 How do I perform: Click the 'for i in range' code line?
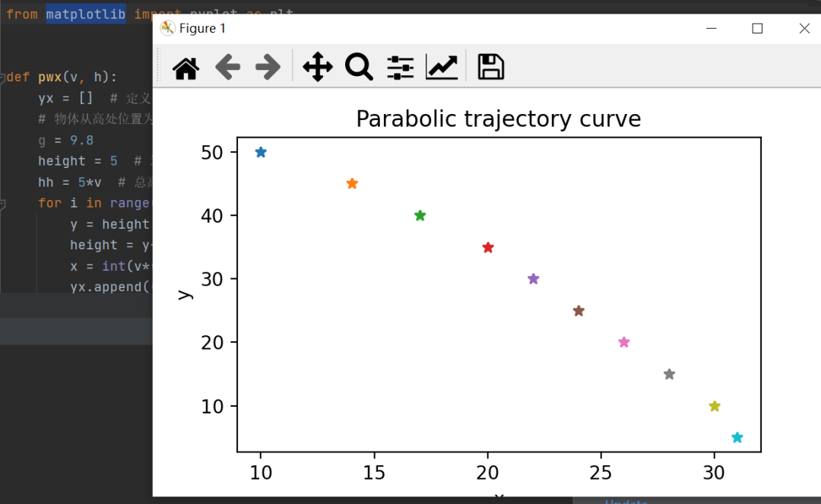(x=94, y=203)
